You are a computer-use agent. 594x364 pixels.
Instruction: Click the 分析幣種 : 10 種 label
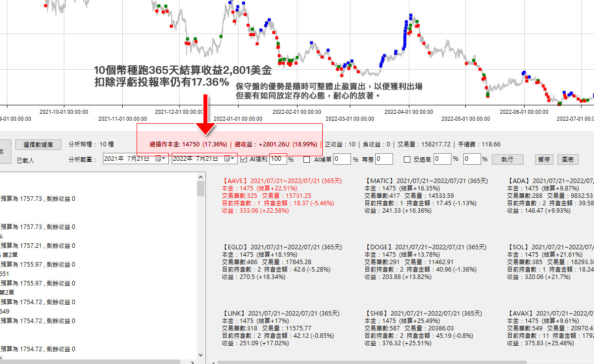[91, 144]
